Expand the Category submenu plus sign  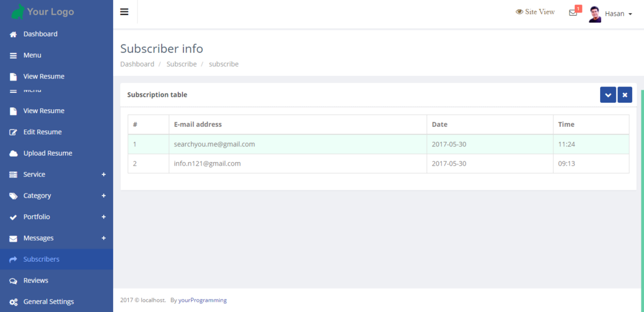pos(104,196)
